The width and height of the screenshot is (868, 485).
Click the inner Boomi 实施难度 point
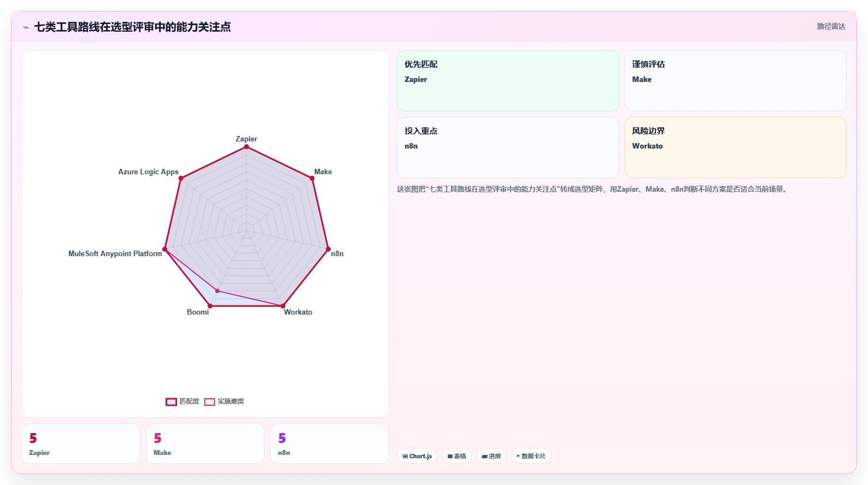click(218, 291)
